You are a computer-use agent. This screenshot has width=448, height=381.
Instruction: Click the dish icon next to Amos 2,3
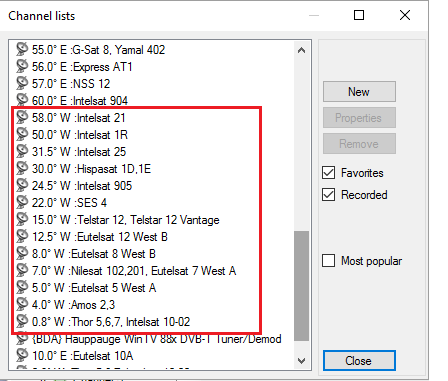point(22,304)
